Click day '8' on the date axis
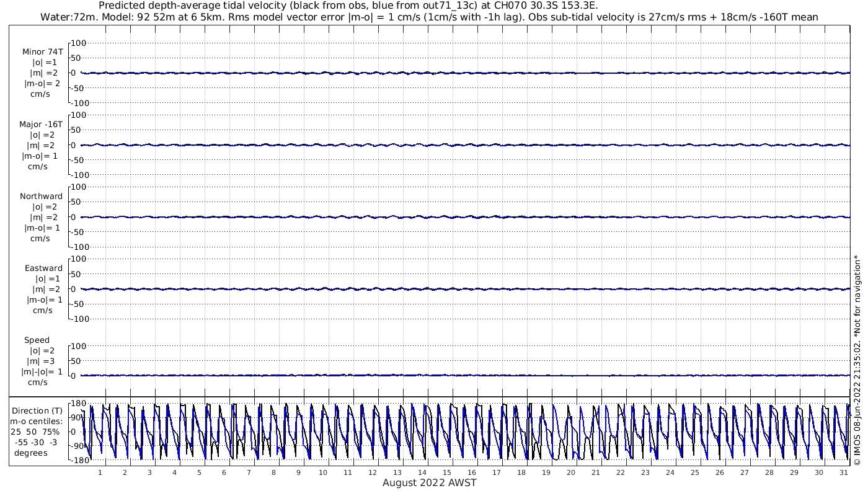868x496 pixels. tap(273, 472)
